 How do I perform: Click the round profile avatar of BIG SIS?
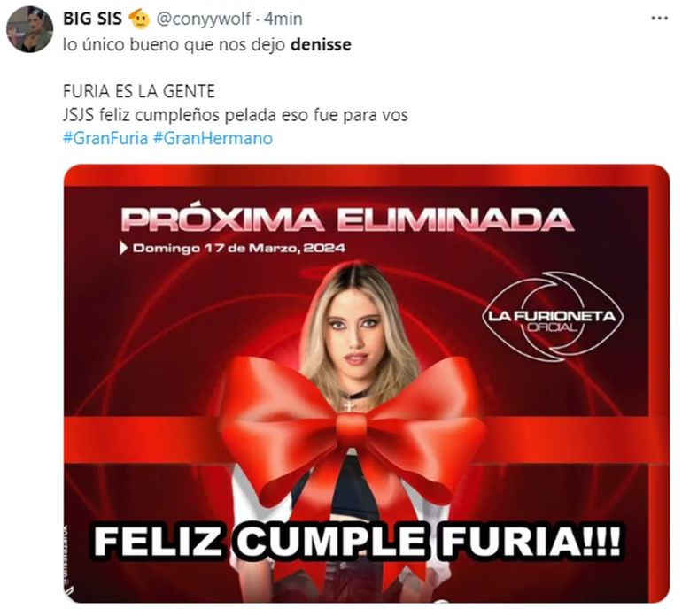(29, 29)
